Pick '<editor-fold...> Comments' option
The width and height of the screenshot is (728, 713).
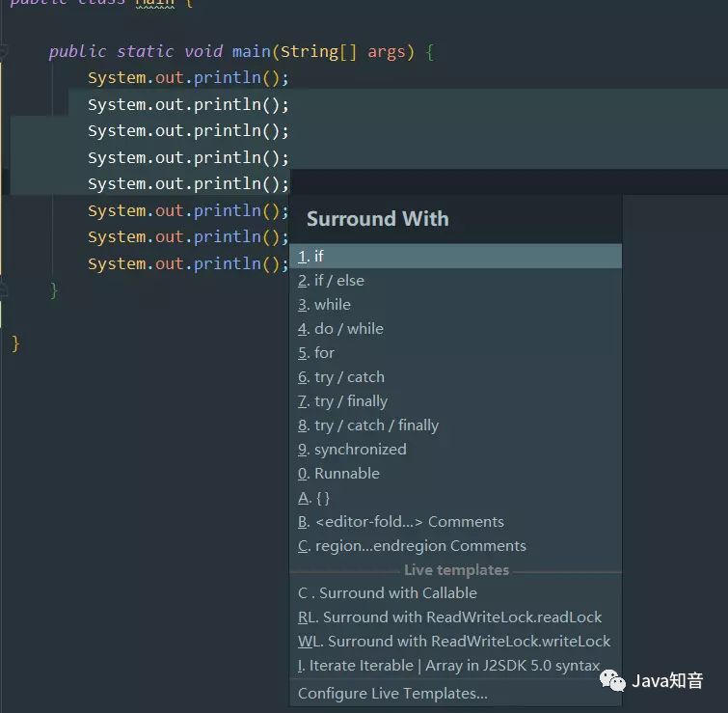(x=455, y=522)
